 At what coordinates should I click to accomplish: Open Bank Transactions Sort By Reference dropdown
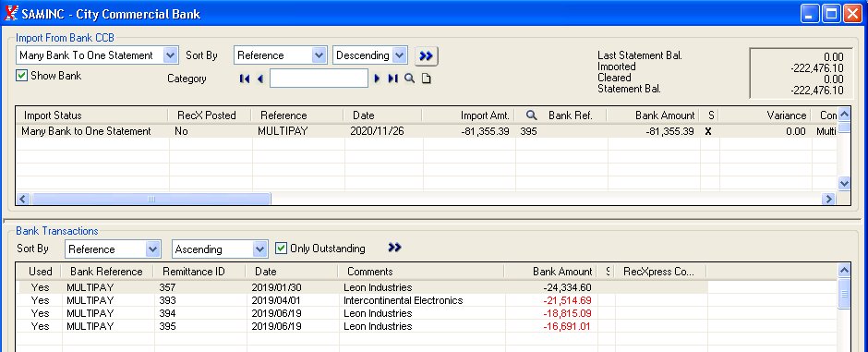pyautogui.click(x=152, y=249)
